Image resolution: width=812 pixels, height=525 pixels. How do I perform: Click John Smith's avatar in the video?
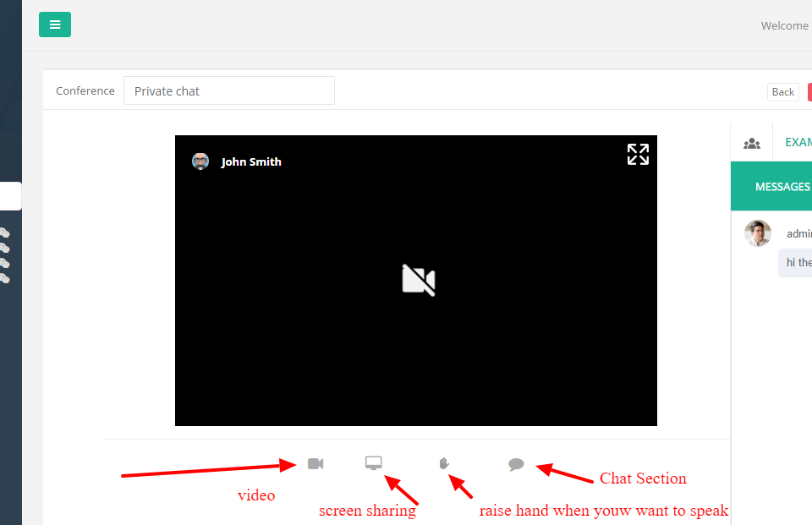pos(200,161)
